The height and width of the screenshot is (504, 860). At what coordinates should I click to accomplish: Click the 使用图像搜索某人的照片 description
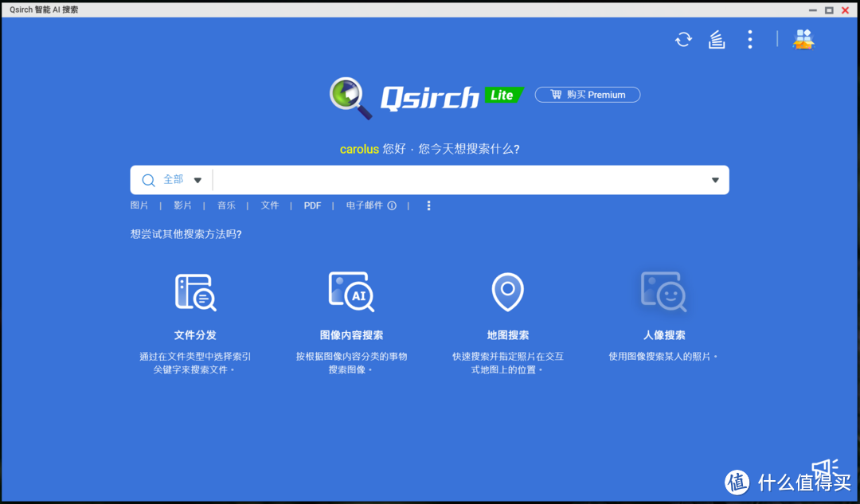(x=663, y=357)
